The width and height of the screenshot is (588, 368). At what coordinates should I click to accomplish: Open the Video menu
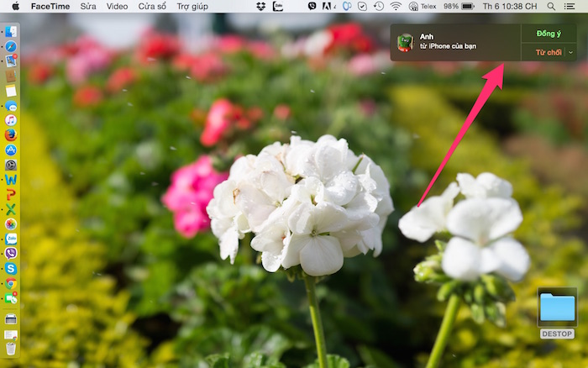point(118,6)
